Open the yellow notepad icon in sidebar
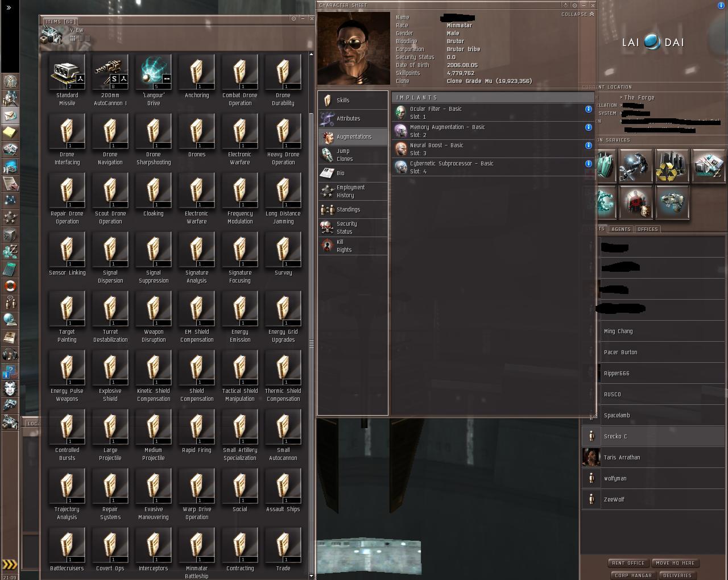 (10, 132)
